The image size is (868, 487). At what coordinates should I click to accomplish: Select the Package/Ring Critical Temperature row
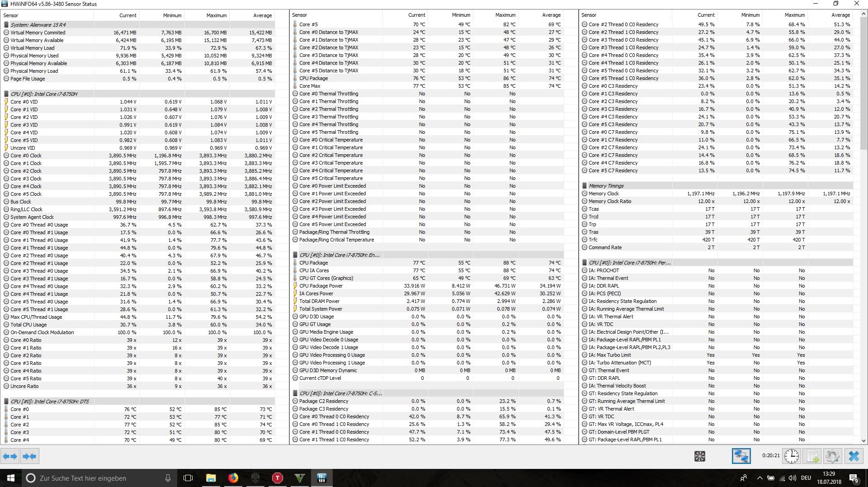[427, 240]
